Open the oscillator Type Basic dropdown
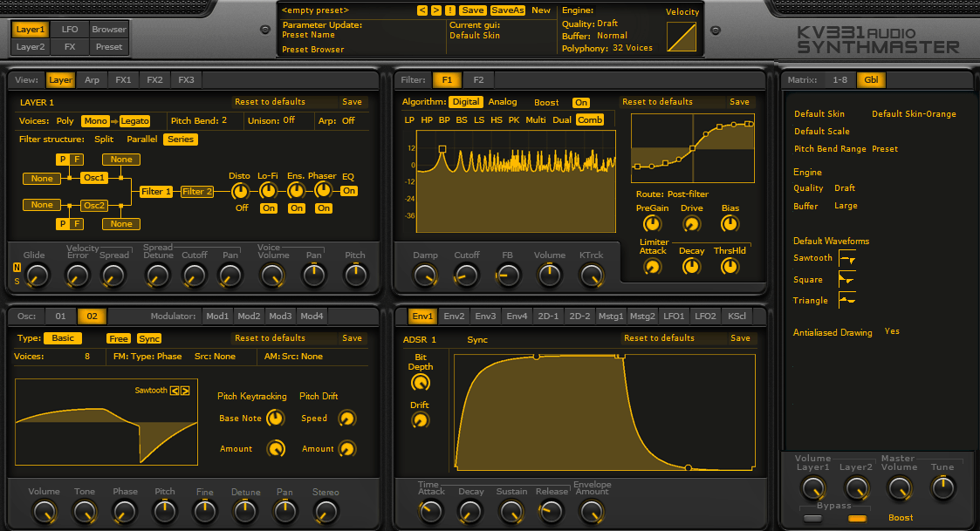The height and width of the screenshot is (531, 980). (x=63, y=338)
